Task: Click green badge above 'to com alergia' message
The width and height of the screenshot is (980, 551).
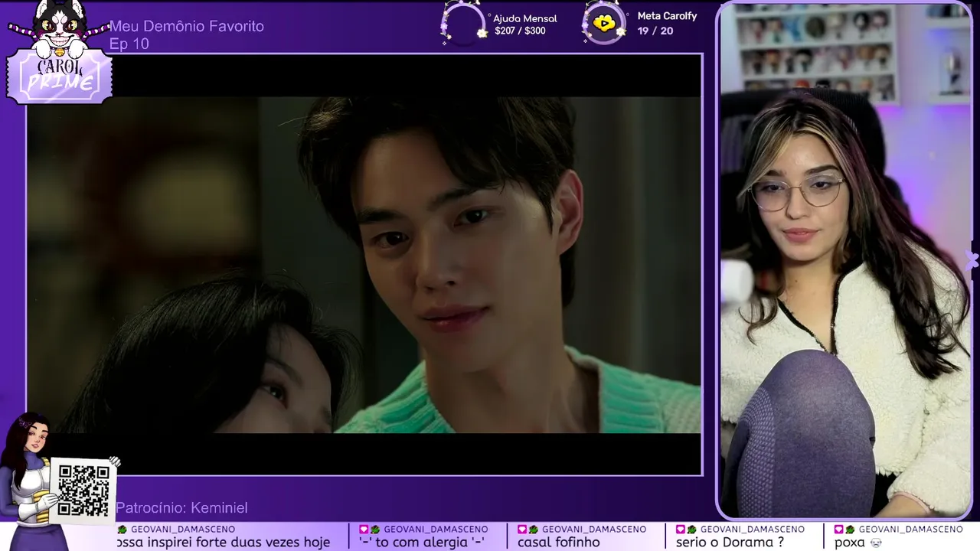Action: tap(375, 530)
